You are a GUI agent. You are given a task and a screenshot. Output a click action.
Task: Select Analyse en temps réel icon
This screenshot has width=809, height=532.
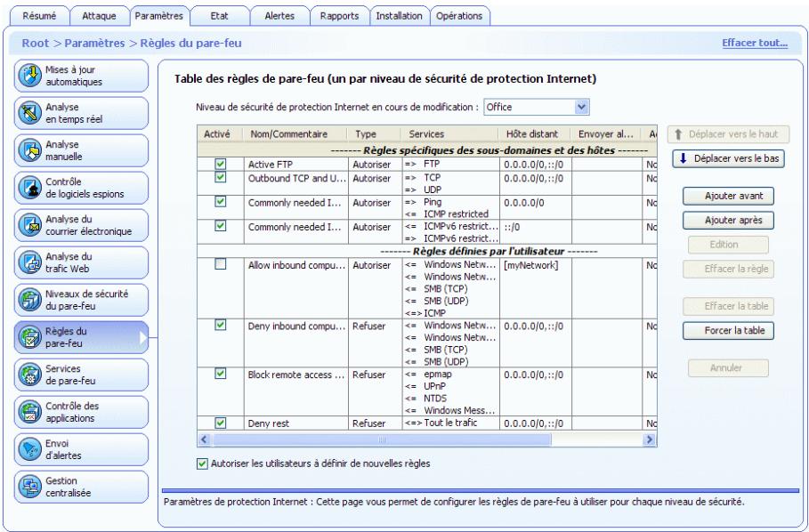click(30, 113)
